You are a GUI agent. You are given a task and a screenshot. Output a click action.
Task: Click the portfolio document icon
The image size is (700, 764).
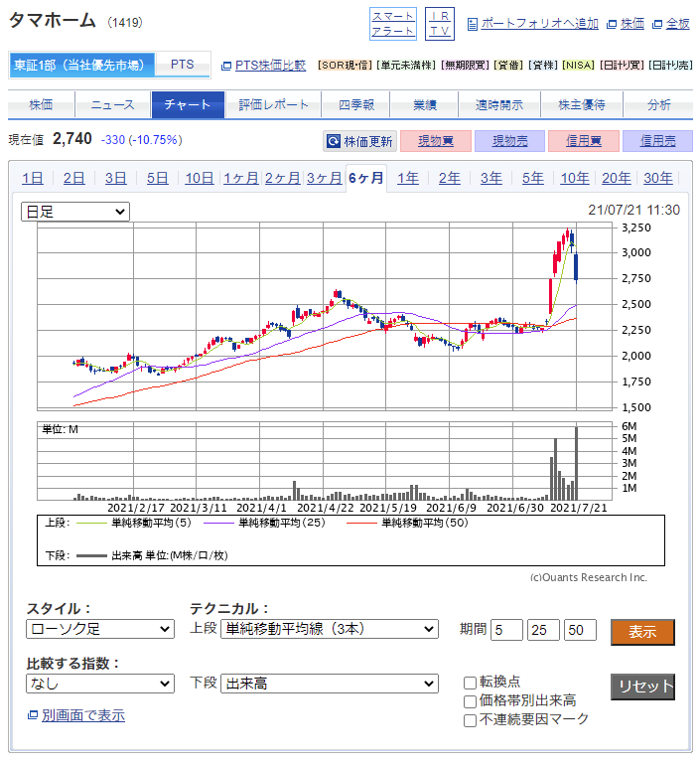pos(472,24)
